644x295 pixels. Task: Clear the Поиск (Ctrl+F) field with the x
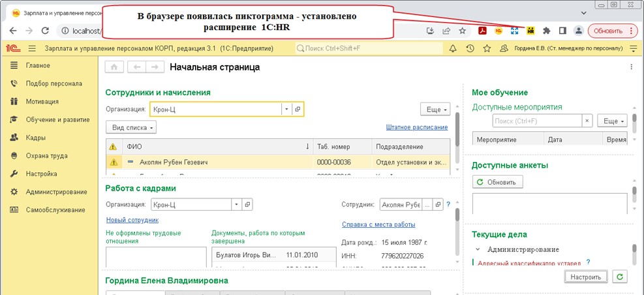(587, 121)
